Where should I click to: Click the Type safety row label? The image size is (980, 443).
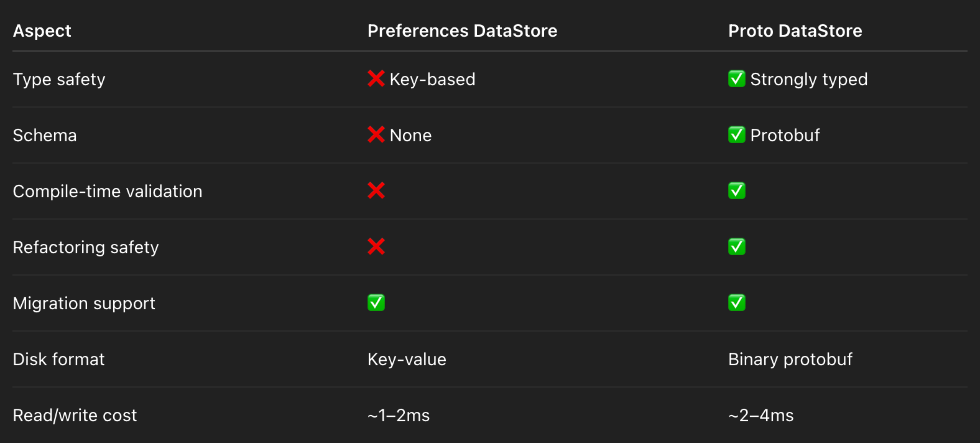click(59, 80)
